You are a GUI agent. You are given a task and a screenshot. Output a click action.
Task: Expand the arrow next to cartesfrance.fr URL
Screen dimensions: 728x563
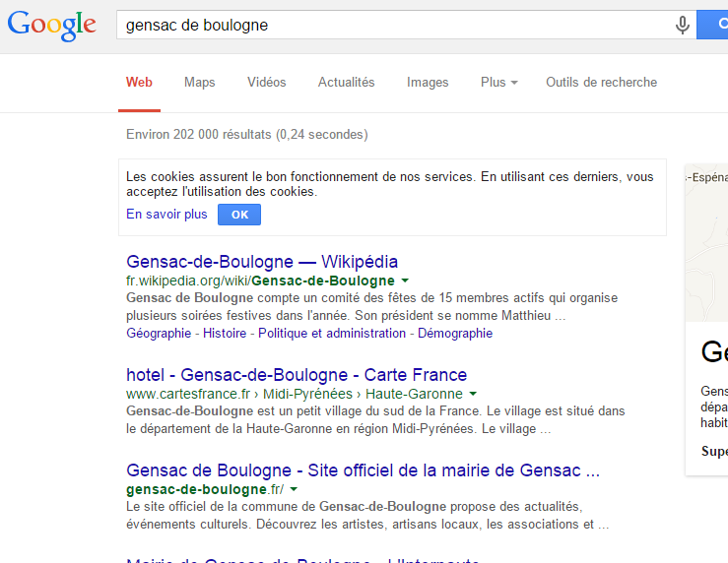tap(473, 394)
